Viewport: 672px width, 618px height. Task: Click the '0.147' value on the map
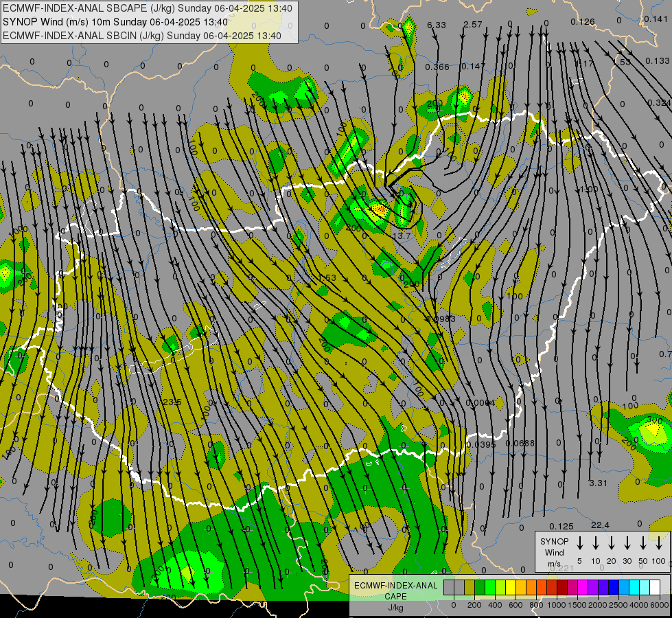coord(473,67)
